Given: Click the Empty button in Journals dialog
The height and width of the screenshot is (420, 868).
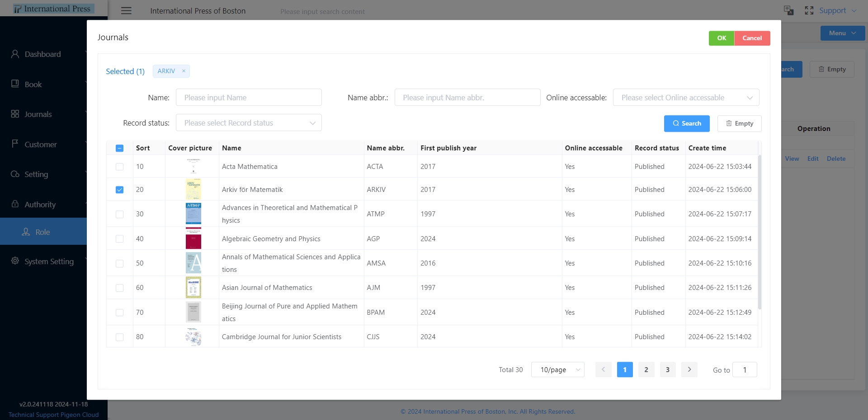Looking at the screenshot, I should tap(739, 123).
